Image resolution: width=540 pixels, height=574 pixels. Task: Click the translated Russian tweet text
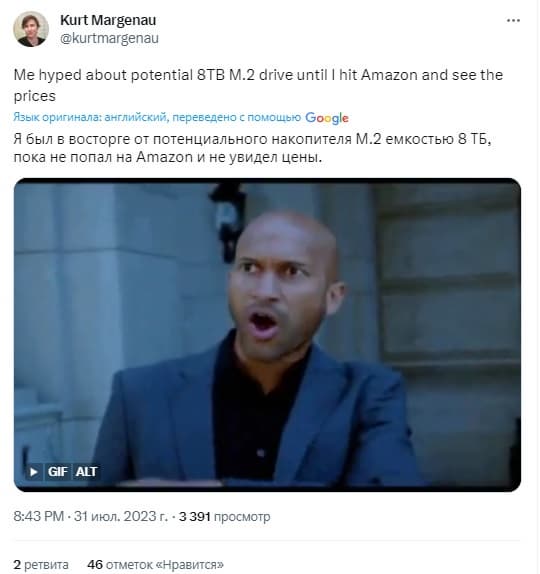pyautogui.click(x=253, y=148)
